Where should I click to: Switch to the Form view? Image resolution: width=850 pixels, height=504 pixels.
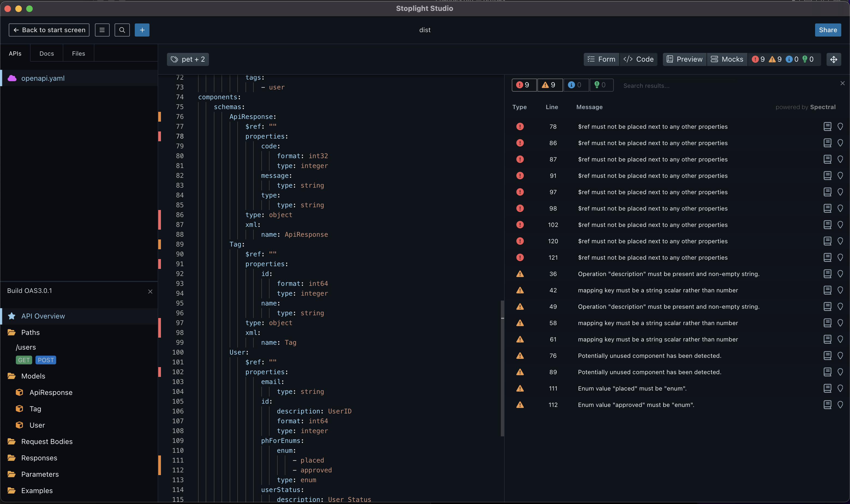click(601, 59)
